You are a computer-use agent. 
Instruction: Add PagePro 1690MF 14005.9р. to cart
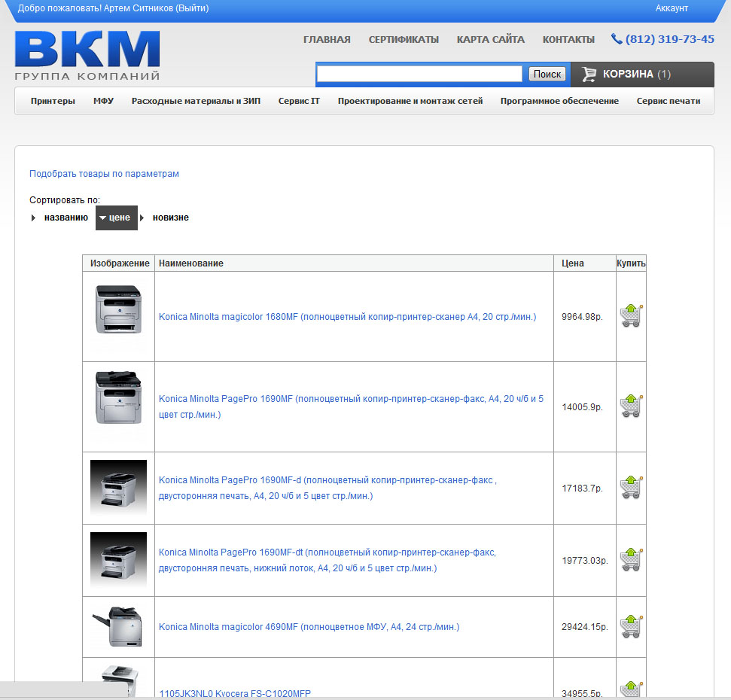631,406
